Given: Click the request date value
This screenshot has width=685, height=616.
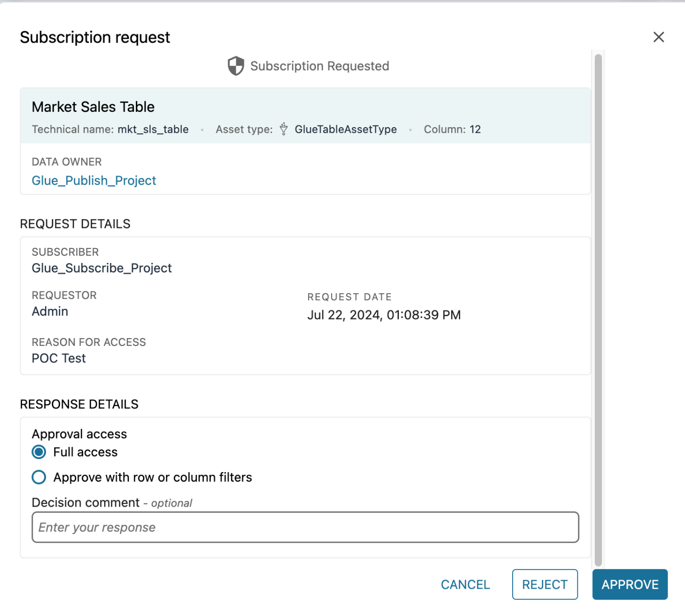Looking at the screenshot, I should point(384,315).
